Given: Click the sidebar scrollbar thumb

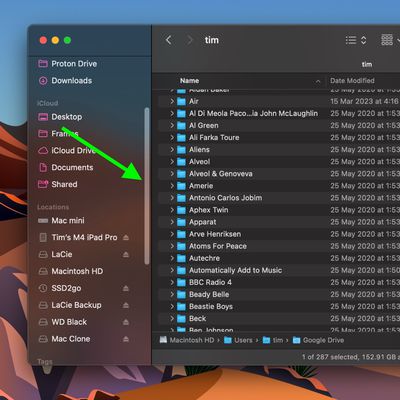Looking at the screenshot, I should tap(147, 186).
